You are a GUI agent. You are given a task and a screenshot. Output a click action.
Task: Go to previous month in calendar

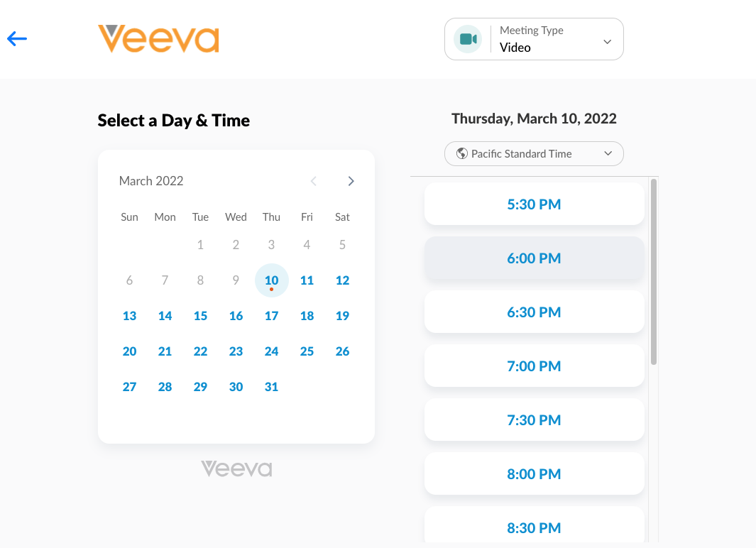(x=314, y=181)
